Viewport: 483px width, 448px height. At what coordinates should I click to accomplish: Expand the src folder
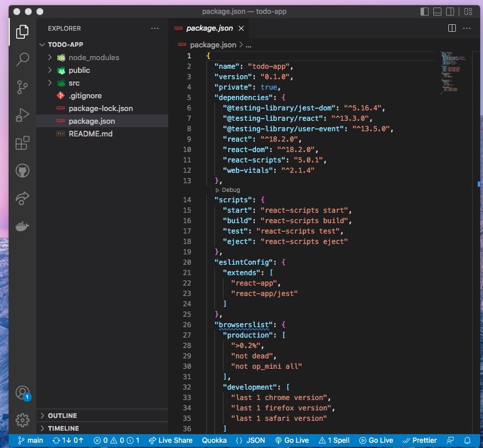click(102, 83)
